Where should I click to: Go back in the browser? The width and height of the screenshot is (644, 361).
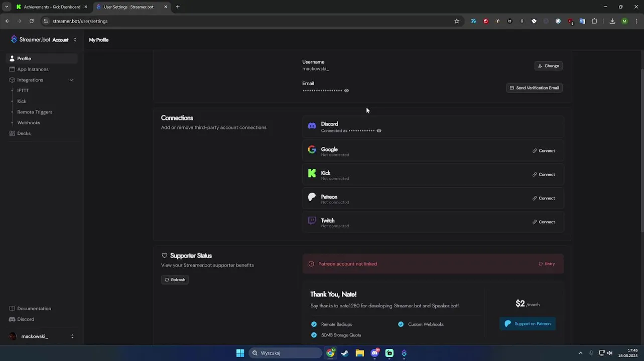[x=7, y=21]
